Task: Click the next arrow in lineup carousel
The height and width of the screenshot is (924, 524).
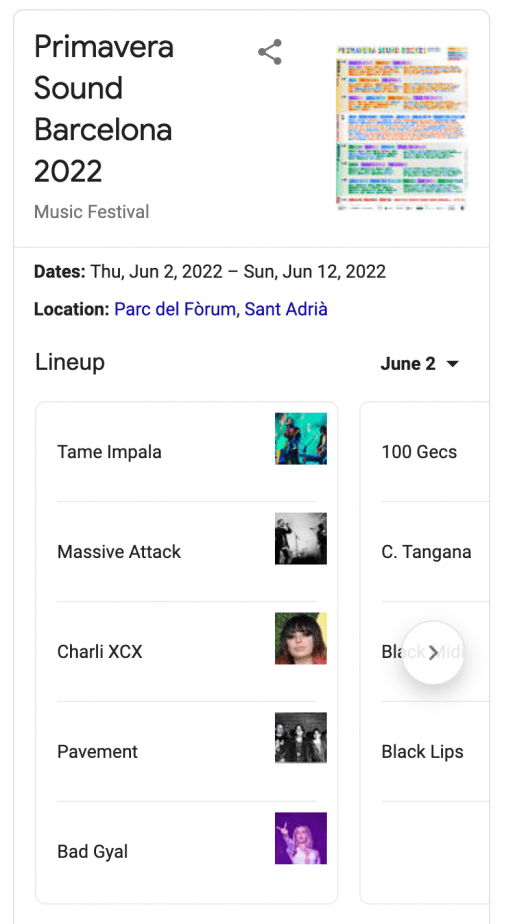Action: click(x=433, y=652)
